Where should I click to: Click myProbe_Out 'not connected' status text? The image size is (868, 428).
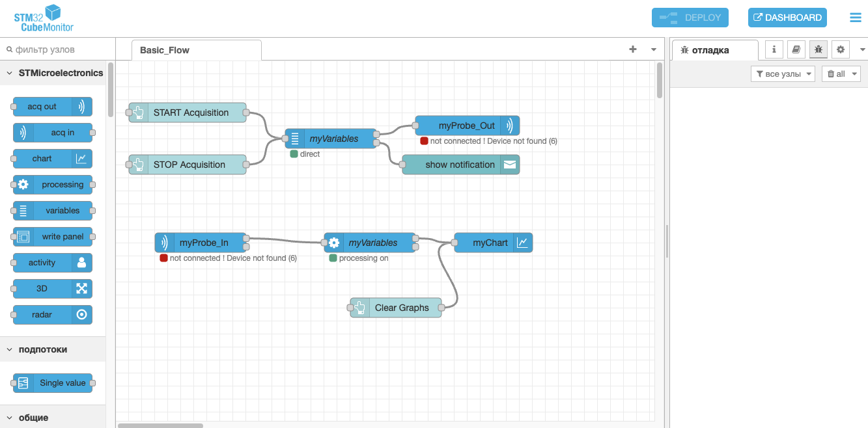tap(494, 141)
